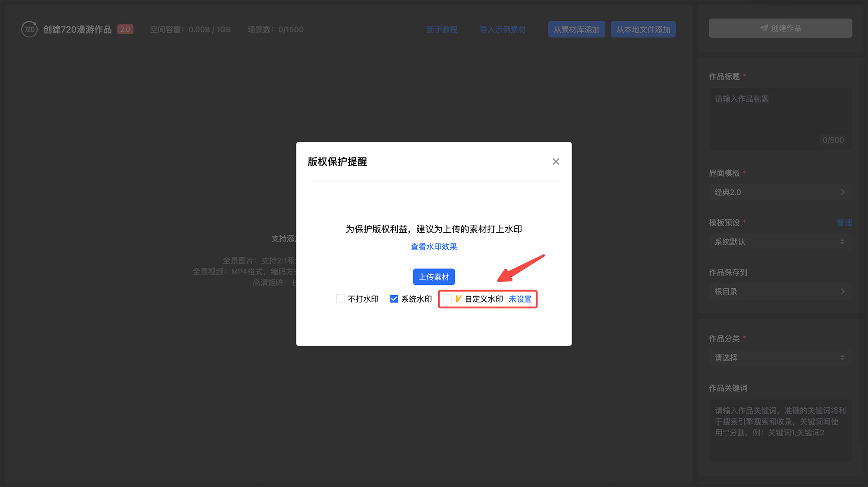Click the 720 logo icon
868x487 pixels.
[29, 30]
